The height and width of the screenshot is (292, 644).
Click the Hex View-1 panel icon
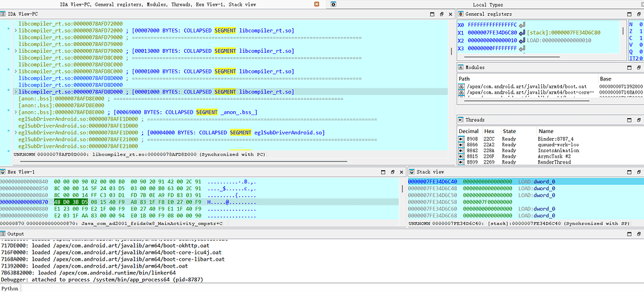[3, 172]
